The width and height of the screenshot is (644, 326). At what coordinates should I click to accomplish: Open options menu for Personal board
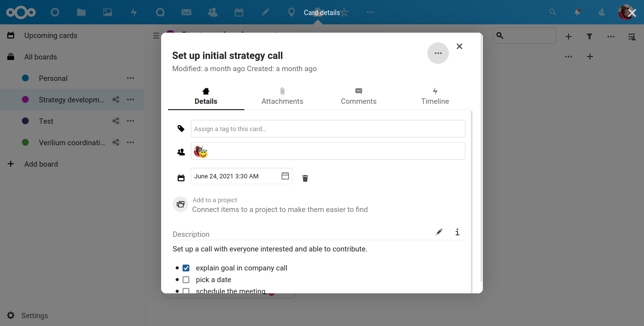click(130, 78)
